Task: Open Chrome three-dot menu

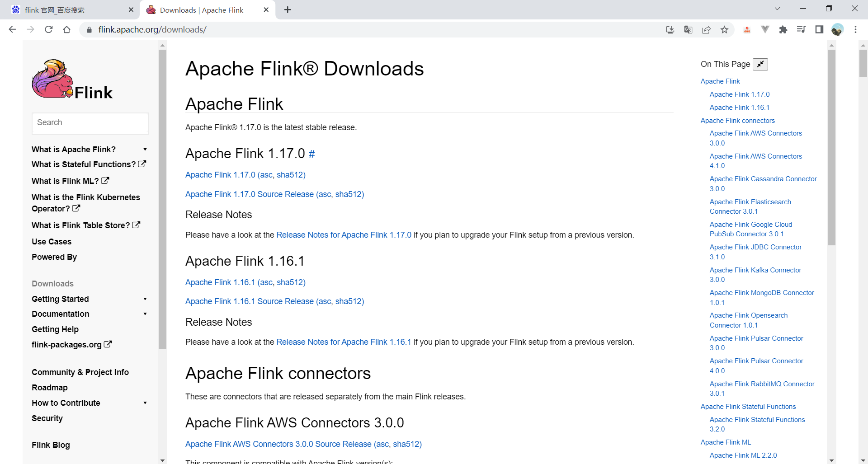Action: point(855,29)
